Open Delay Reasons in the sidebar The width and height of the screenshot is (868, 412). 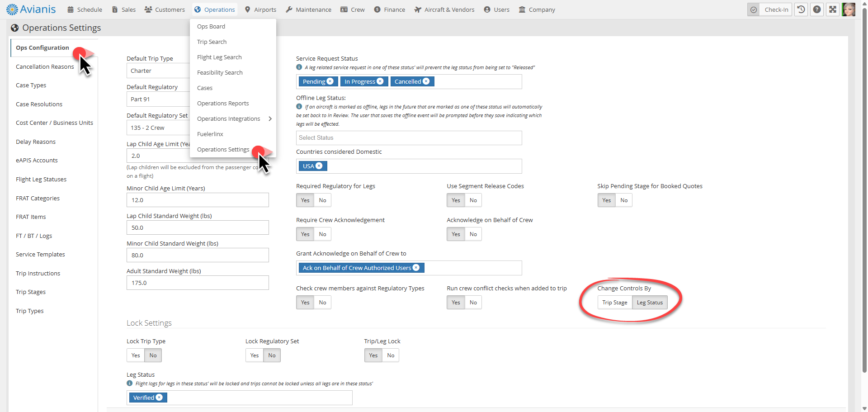click(36, 142)
